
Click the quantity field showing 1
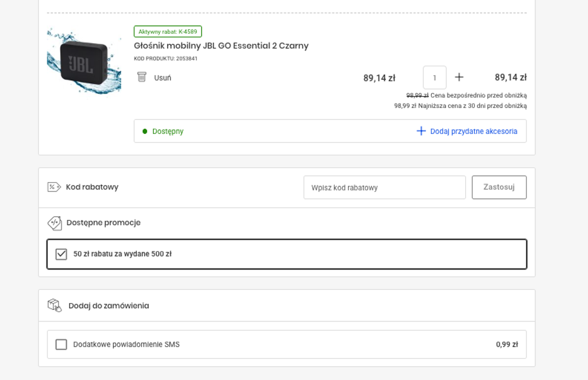(435, 78)
